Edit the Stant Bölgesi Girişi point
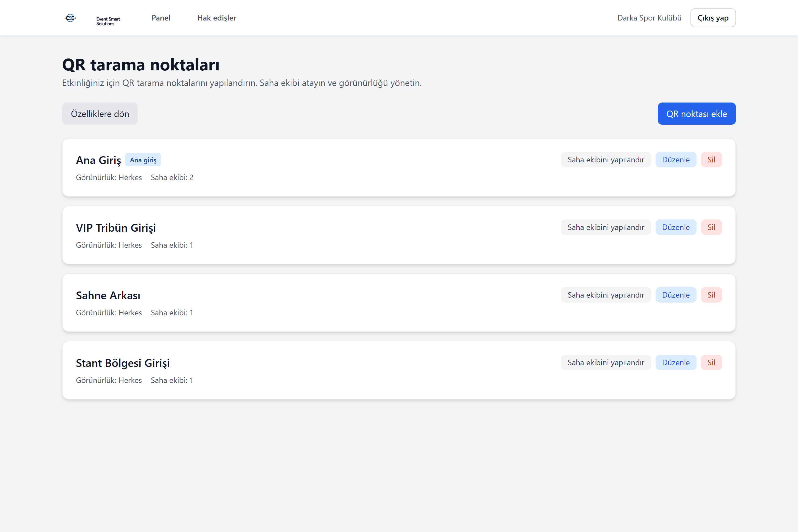Image resolution: width=798 pixels, height=532 pixels. (676, 362)
